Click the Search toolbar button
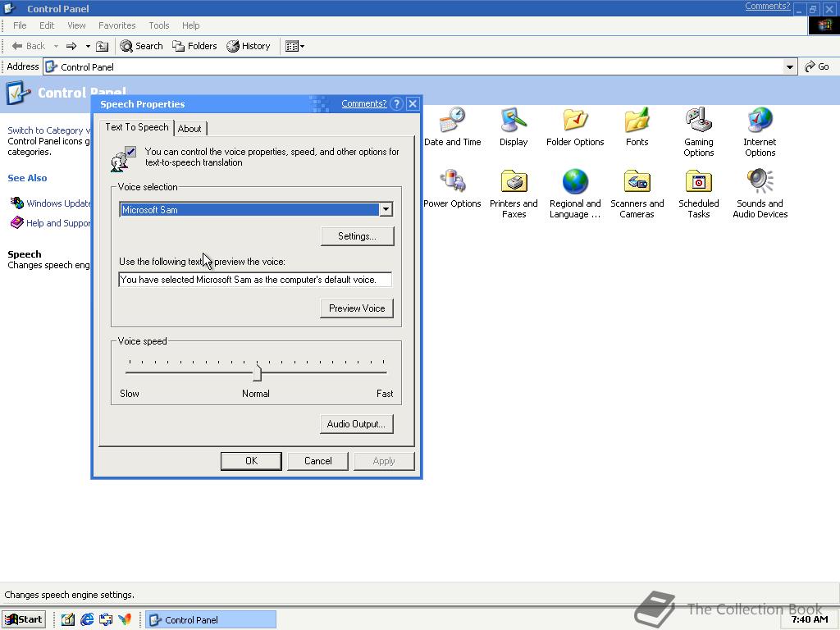 [141, 46]
